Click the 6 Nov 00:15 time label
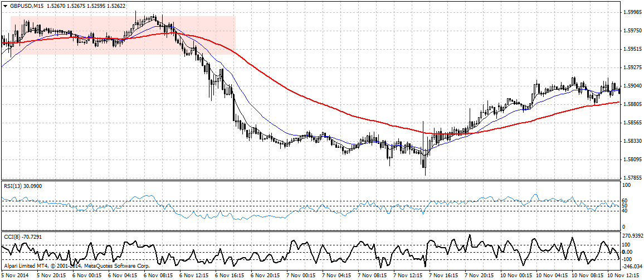The height and width of the screenshot is (280, 644). (x=86, y=274)
